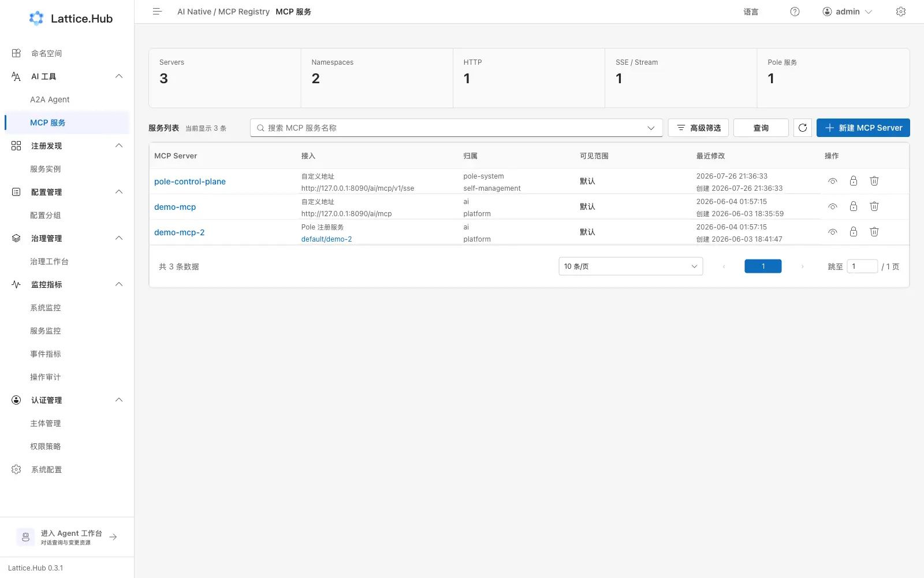Click the Agent workbench robot icon
924x578 pixels.
pyautogui.click(x=25, y=537)
